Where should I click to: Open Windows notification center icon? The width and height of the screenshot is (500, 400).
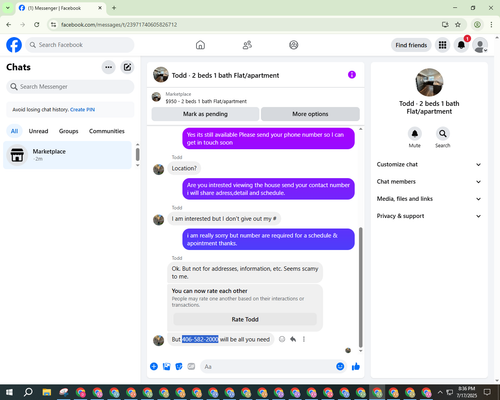point(487,392)
